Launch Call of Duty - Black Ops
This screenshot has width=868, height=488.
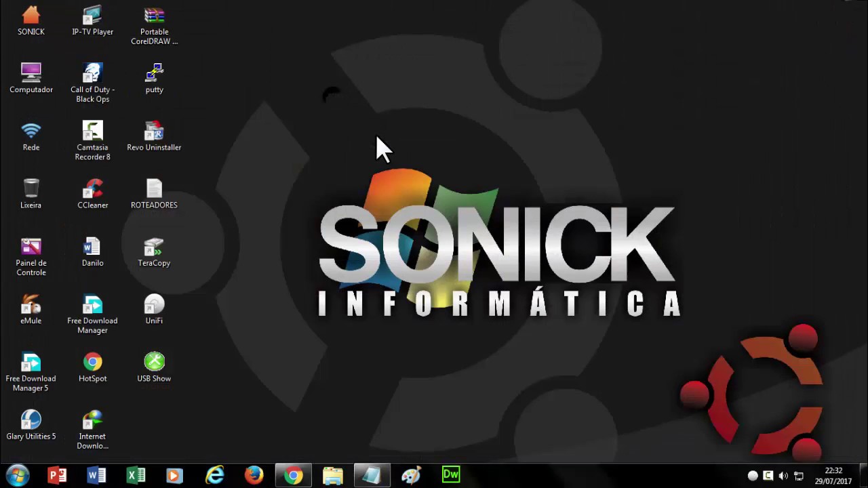tap(92, 83)
